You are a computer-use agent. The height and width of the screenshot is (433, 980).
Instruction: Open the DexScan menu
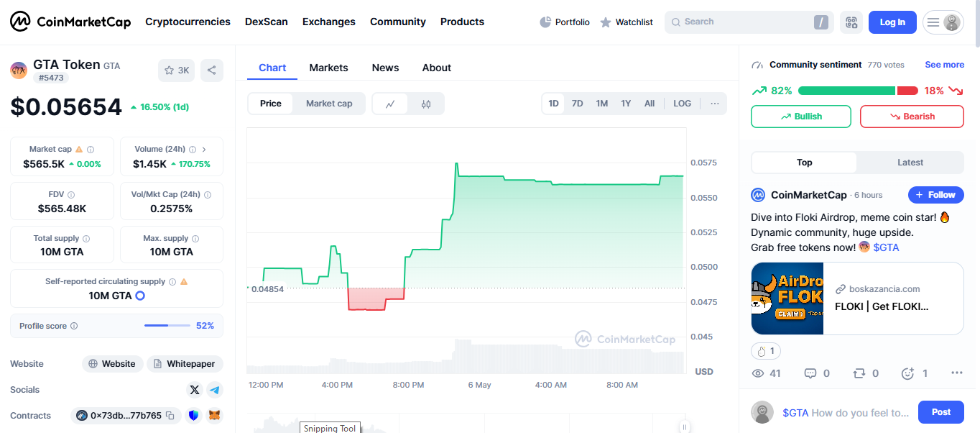(x=267, y=22)
